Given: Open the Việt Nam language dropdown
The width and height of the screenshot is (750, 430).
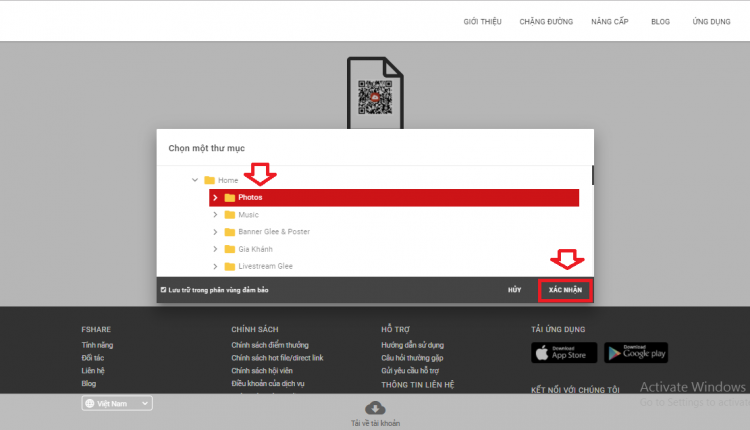Looking at the screenshot, I should point(117,403).
